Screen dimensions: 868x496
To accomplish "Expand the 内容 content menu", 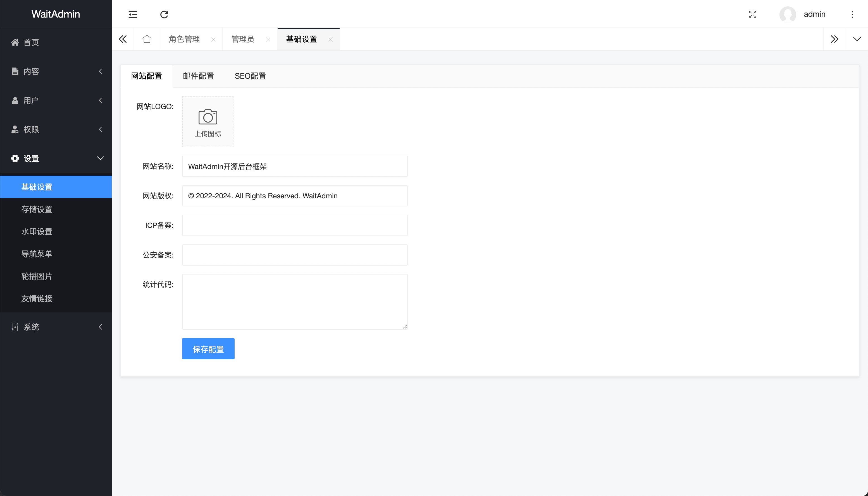I will (101, 71).
